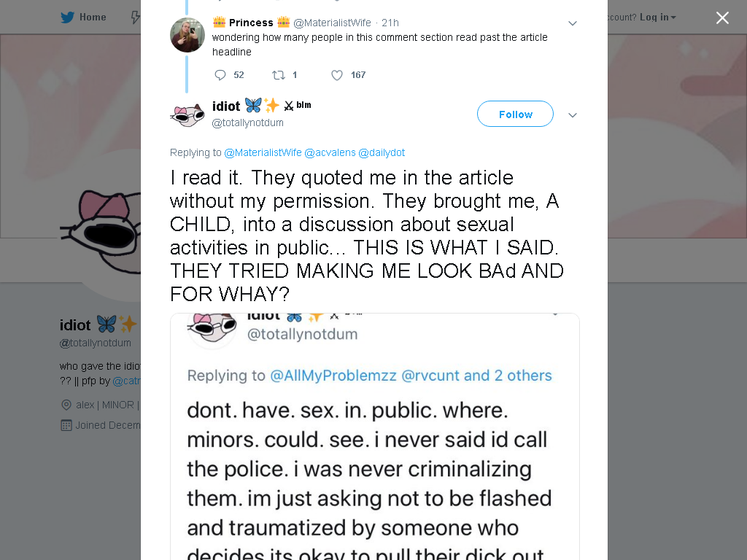The height and width of the screenshot is (560, 747).
Task: Click the retweet icon under Princess tweet
Action: [x=278, y=75]
